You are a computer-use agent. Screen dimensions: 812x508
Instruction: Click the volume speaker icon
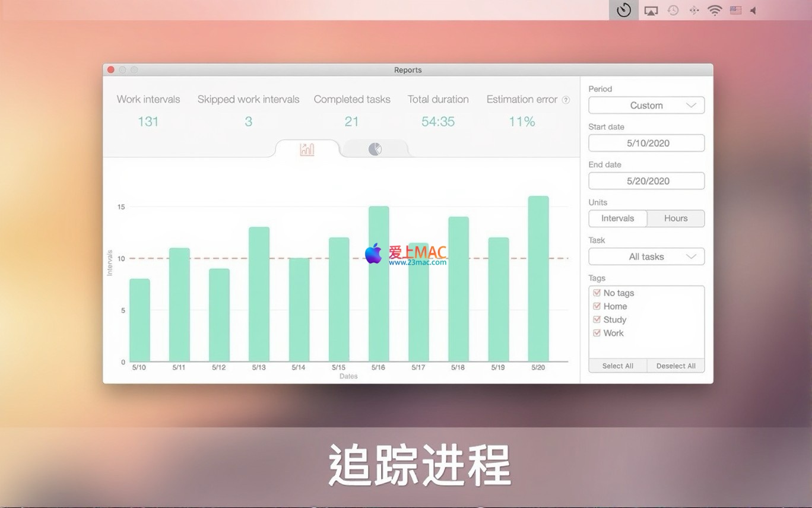click(753, 10)
